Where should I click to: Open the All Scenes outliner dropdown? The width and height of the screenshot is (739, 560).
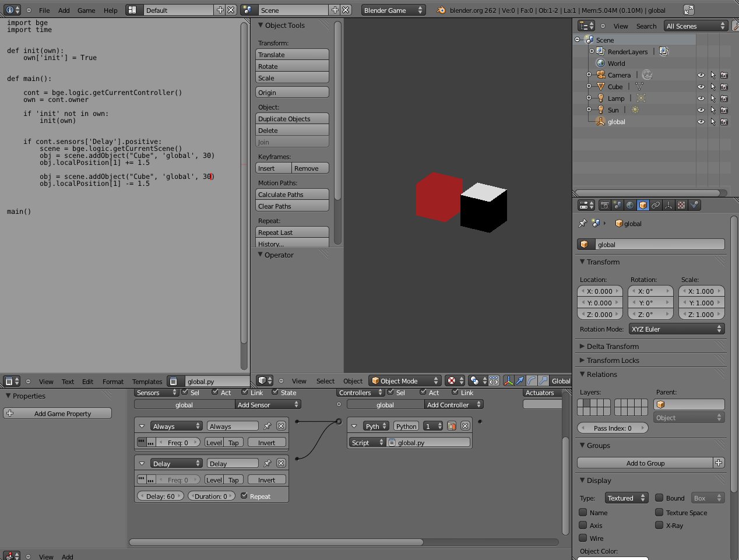tap(696, 26)
